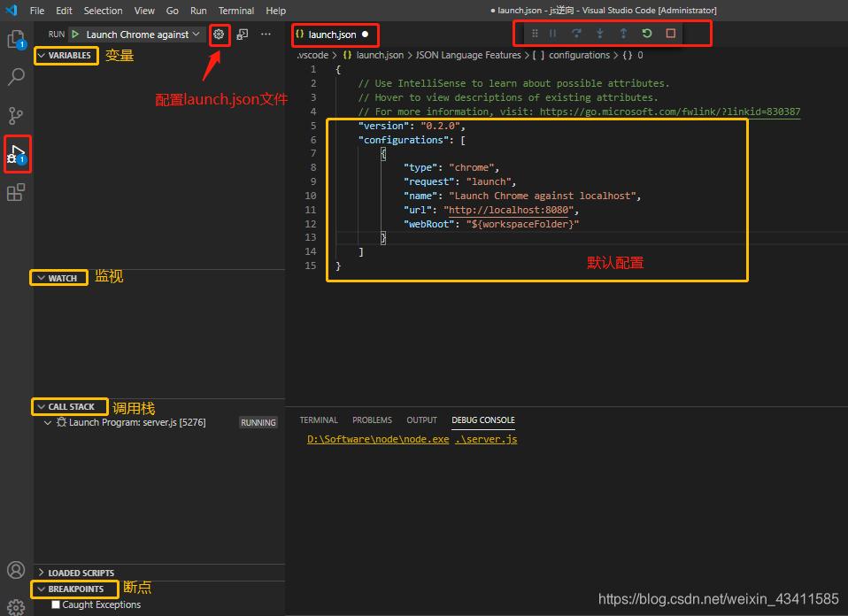Click the RUNNING status badge
Viewport: 848px width, 616px height.
(x=258, y=422)
